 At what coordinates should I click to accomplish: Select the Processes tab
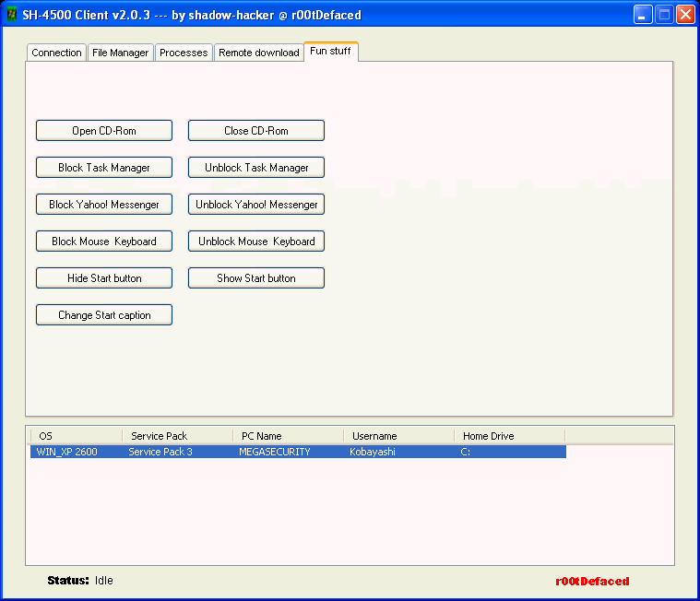pos(184,53)
